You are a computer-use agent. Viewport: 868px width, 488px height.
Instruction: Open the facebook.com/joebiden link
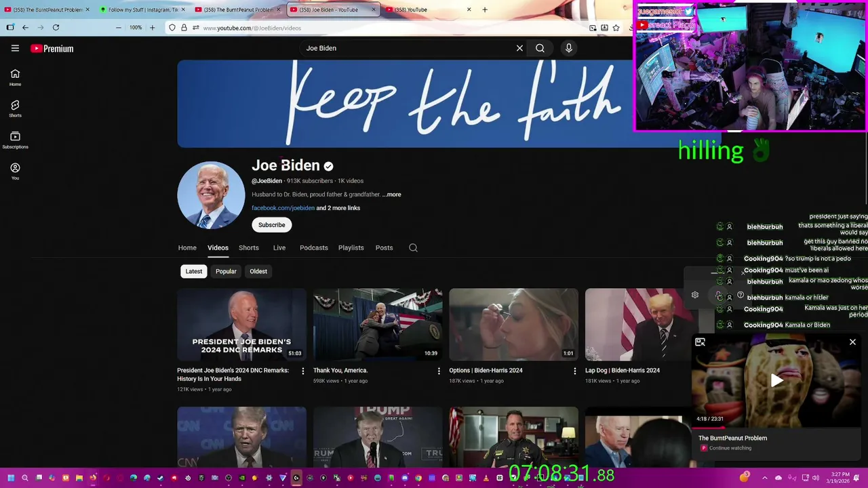pos(283,208)
